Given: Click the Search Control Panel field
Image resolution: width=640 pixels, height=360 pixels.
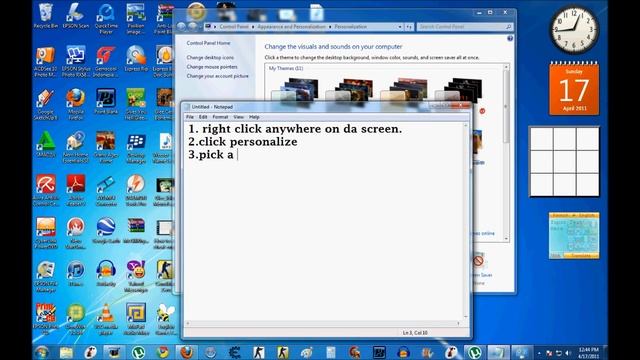Looking at the screenshot, I should tap(464, 27).
